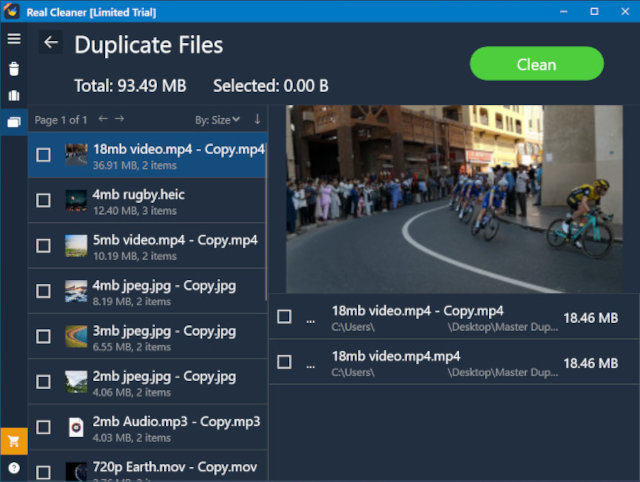Click the 2mb Audio.mp3 file icon
640x482 pixels.
tap(76, 427)
